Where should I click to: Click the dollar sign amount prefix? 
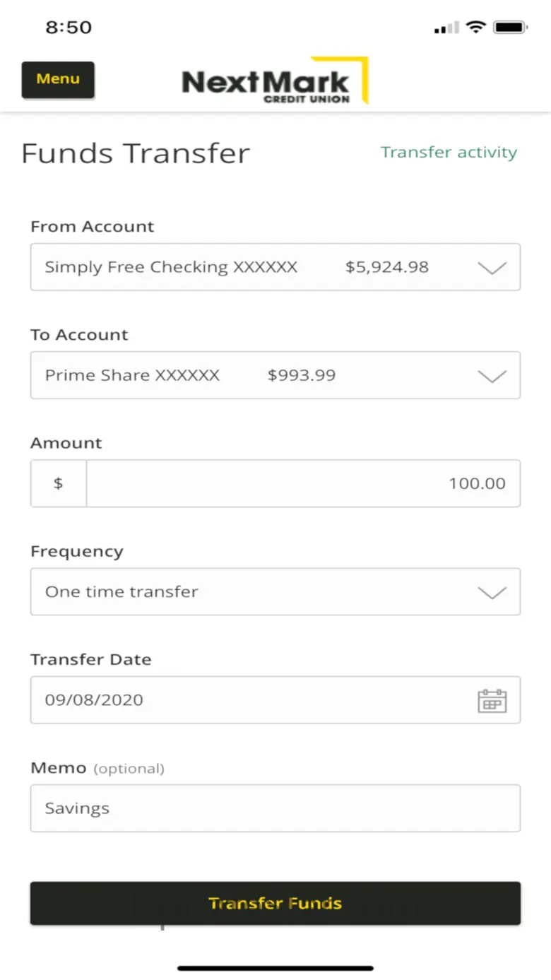59,483
